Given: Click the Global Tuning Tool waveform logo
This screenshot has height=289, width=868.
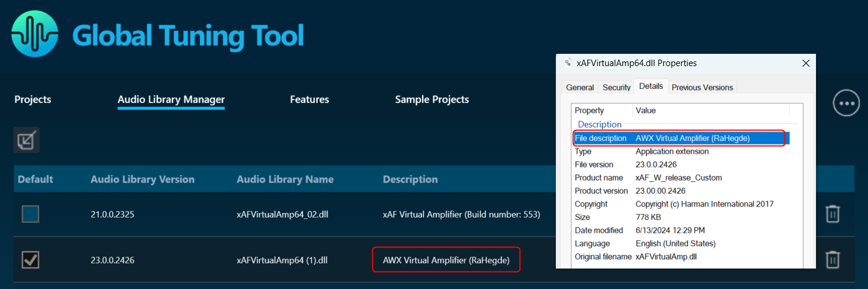Looking at the screenshot, I should tap(34, 34).
